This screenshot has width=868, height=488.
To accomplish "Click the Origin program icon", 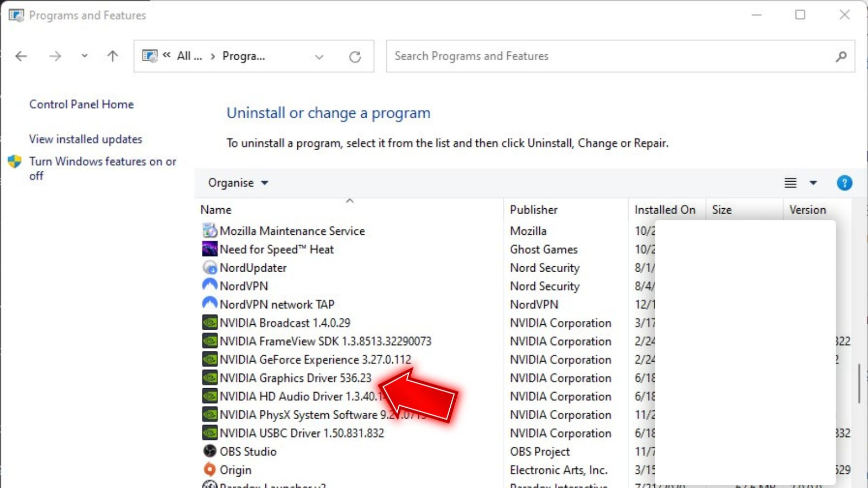I will 209,470.
